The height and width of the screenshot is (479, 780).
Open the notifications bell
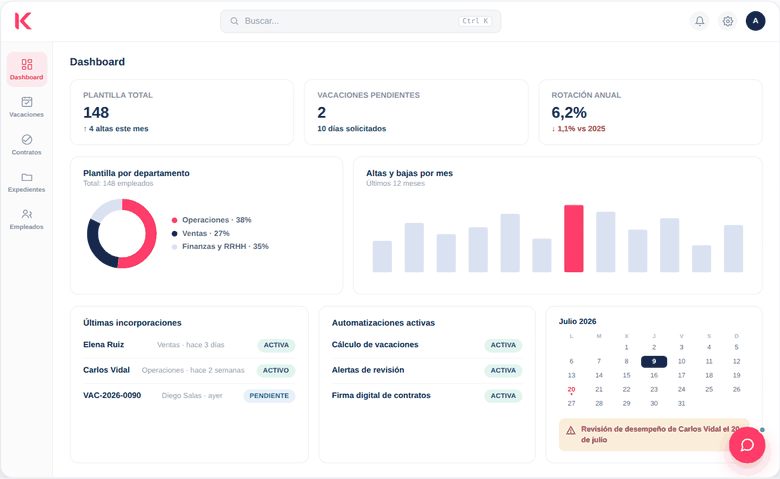coord(699,21)
